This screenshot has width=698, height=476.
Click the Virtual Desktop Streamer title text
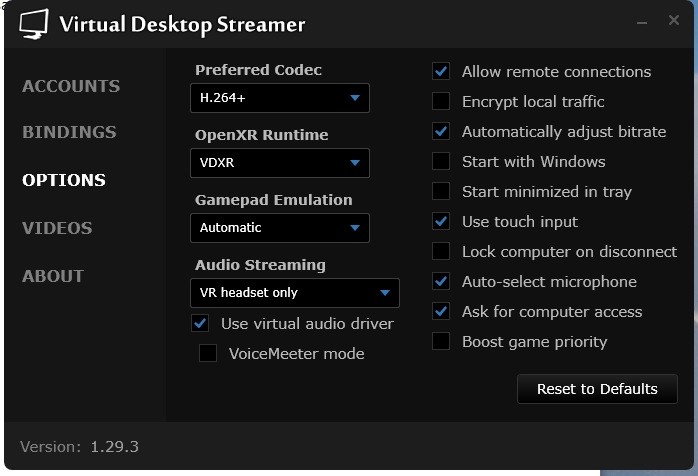[x=183, y=25]
